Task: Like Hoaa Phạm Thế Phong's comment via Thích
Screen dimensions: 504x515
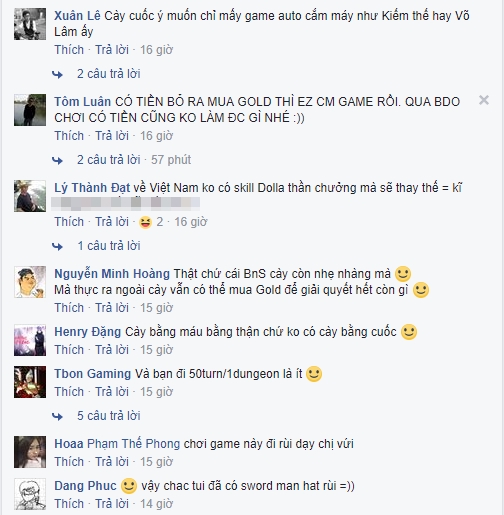Action: [69, 462]
